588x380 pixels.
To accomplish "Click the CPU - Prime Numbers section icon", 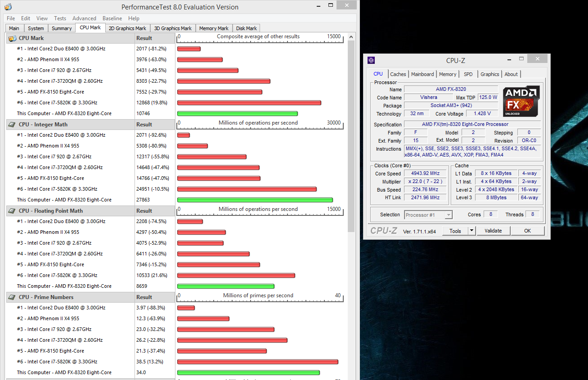I will 12,297.
